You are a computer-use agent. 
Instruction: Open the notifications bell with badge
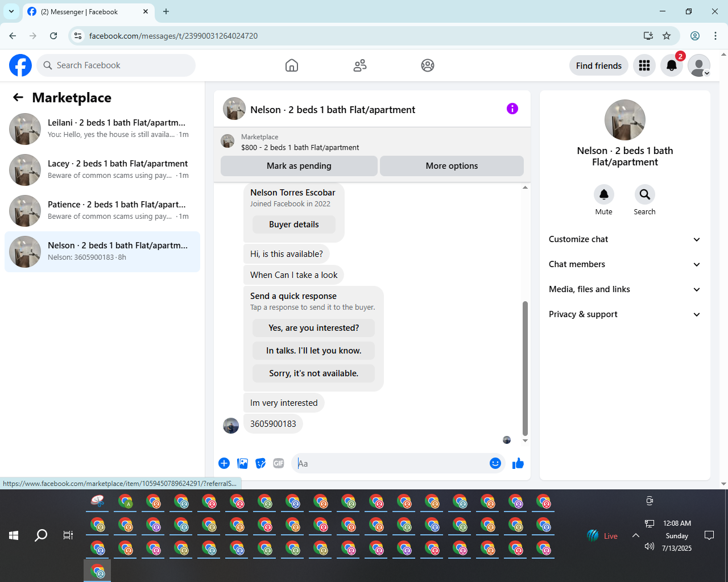point(672,65)
